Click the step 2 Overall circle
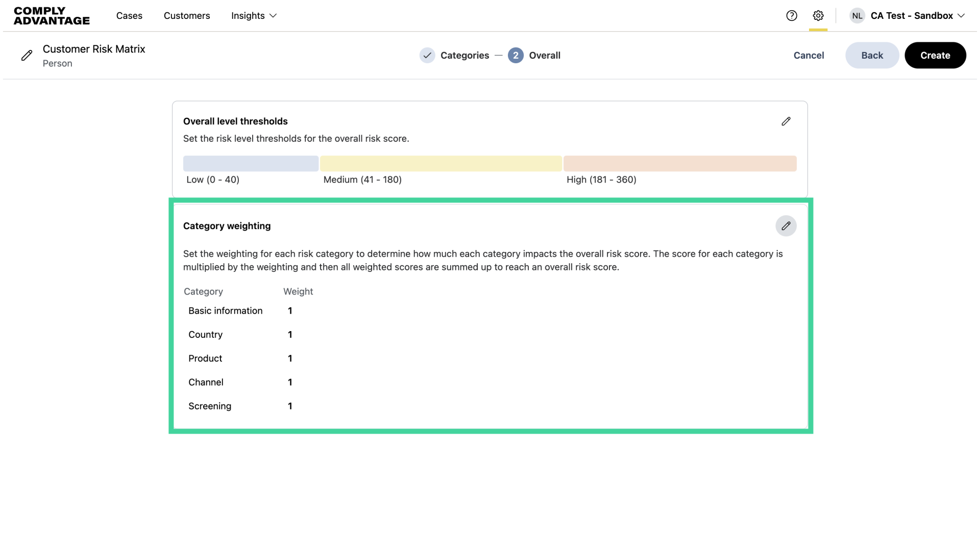The image size is (980, 551). (x=516, y=56)
